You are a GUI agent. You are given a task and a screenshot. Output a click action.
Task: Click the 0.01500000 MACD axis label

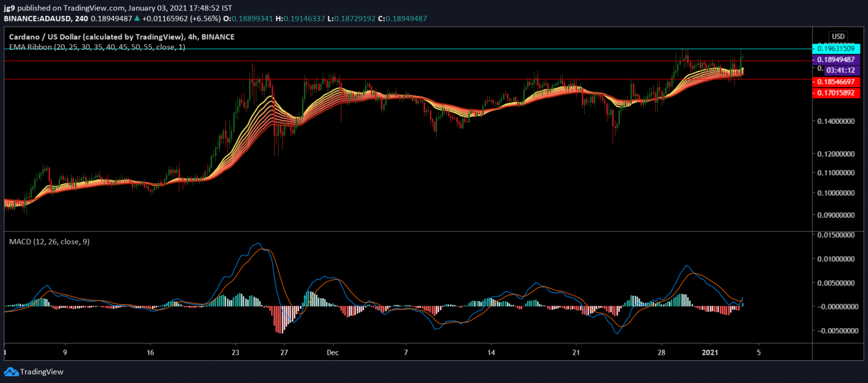[836, 235]
